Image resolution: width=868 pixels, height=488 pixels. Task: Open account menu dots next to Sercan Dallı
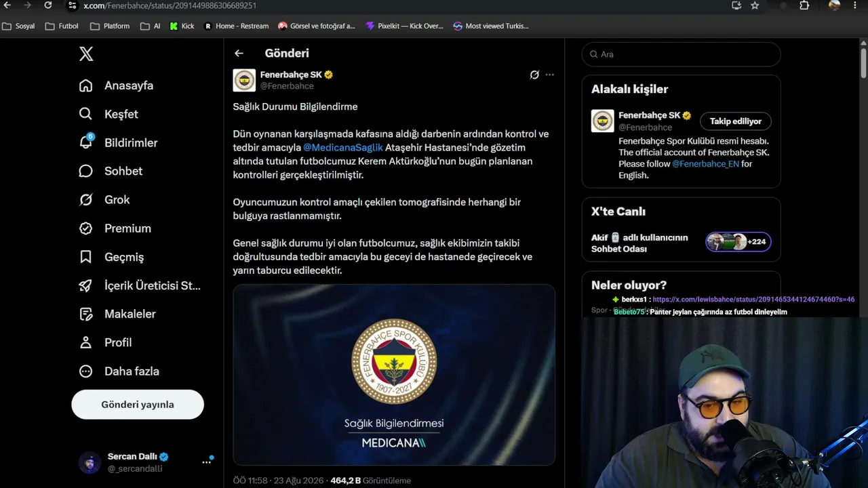[206, 462]
